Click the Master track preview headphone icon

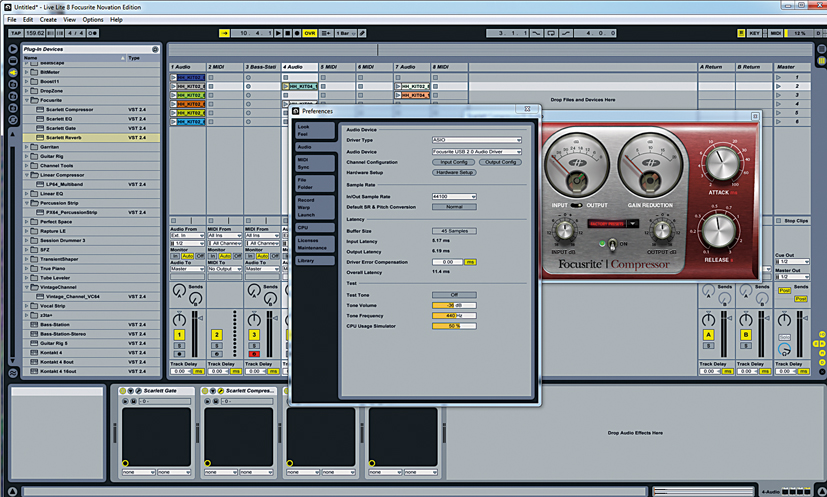pyautogui.click(x=784, y=349)
